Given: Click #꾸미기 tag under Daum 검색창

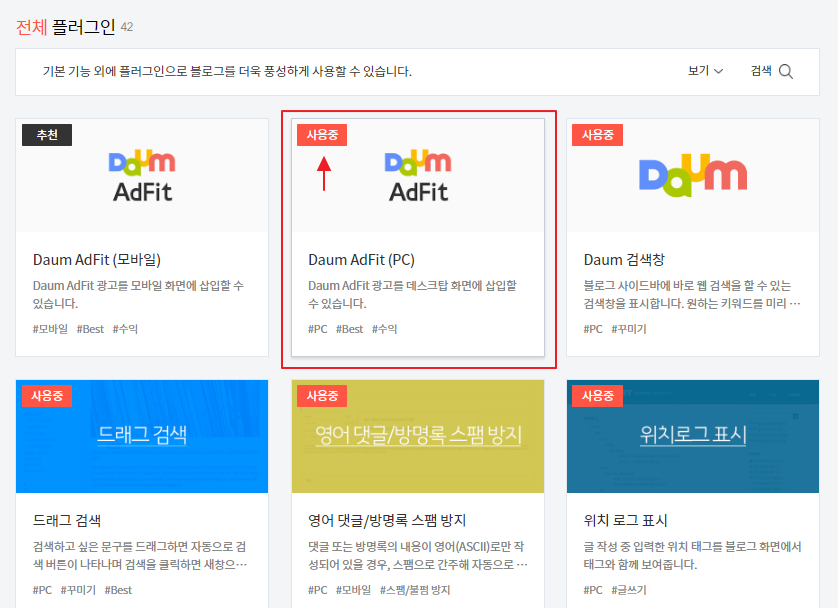Looking at the screenshot, I should [x=629, y=329].
